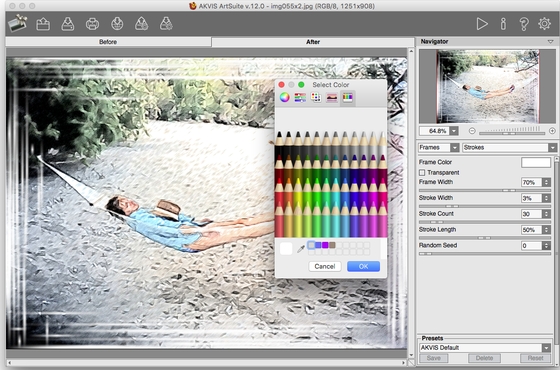Confirm color with the OK button

[363, 266]
